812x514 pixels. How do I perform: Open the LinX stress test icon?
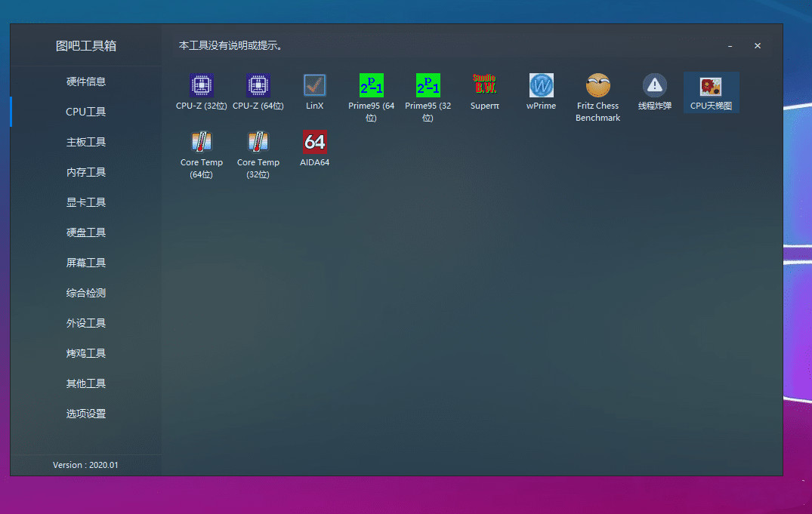coord(314,85)
